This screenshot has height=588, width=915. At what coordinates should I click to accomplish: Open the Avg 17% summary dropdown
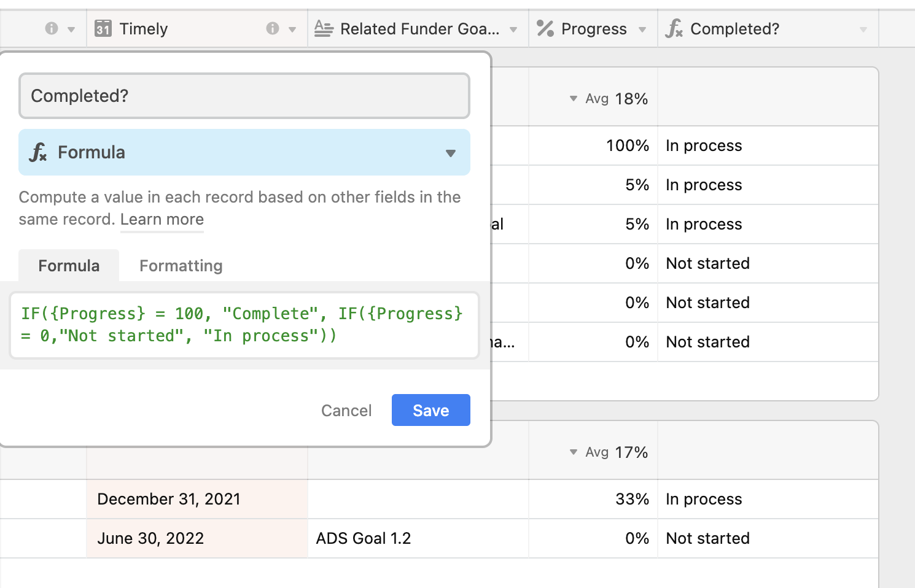coord(574,452)
